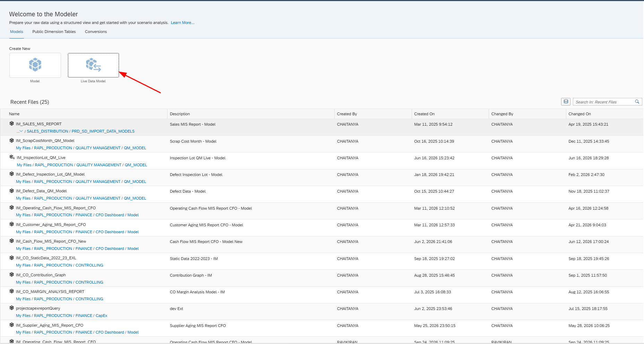Open PRD_SD_IMPORT_DATA_MODELS folder link
This screenshot has height=344, width=644.
click(x=103, y=131)
